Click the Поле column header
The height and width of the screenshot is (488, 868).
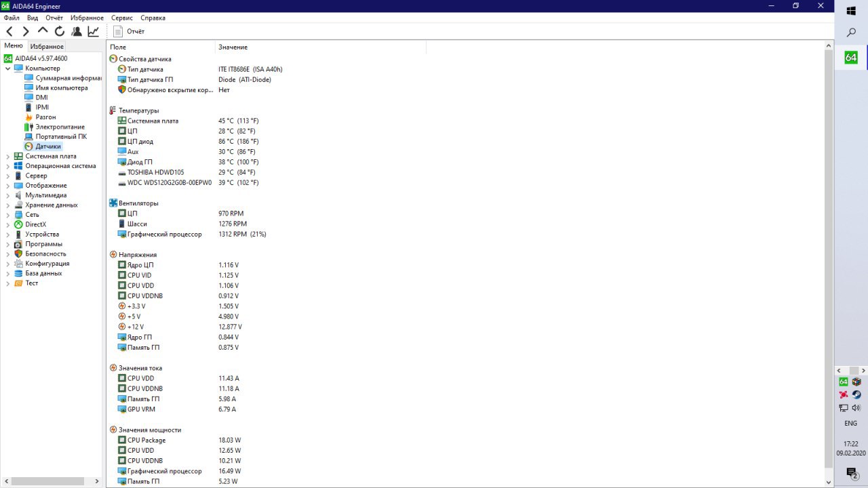tap(161, 47)
